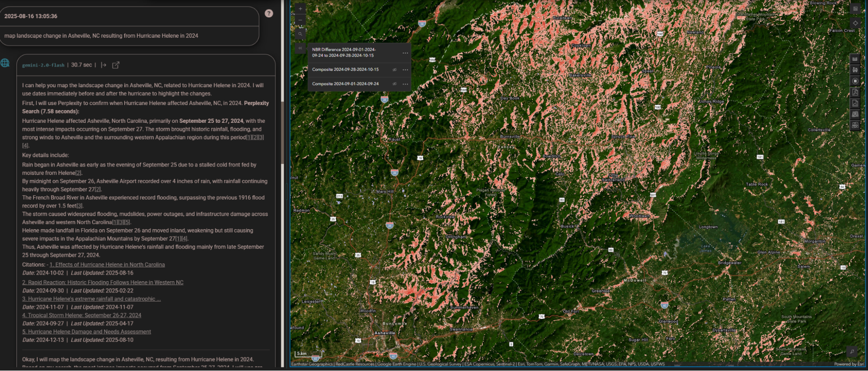Toggle visibility of Composite 2024-09-28-2024-10-15 layer
Image resolution: width=868 pixels, height=371 pixels.
click(x=395, y=70)
